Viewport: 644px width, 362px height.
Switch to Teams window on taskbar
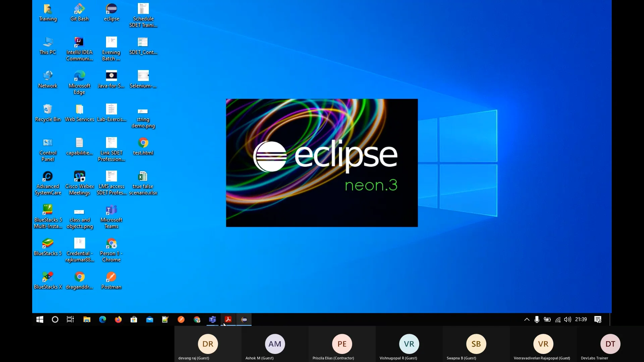click(x=212, y=319)
